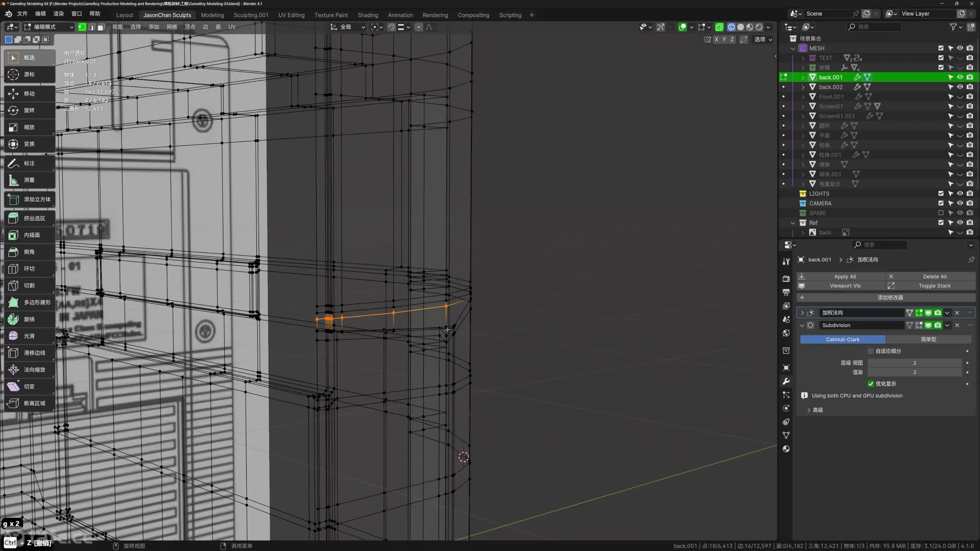Choose the Move (移动) tool
The image size is (980, 551).
pos(29,93)
